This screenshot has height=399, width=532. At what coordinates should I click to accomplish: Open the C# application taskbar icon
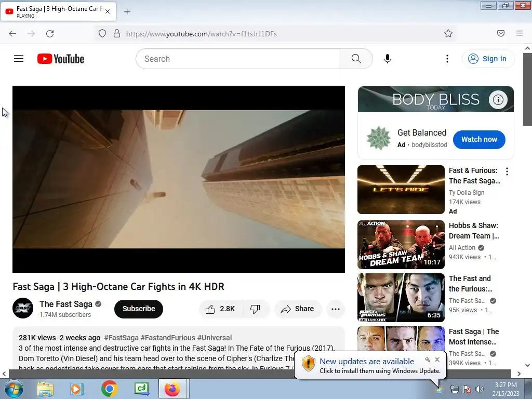[x=141, y=389]
